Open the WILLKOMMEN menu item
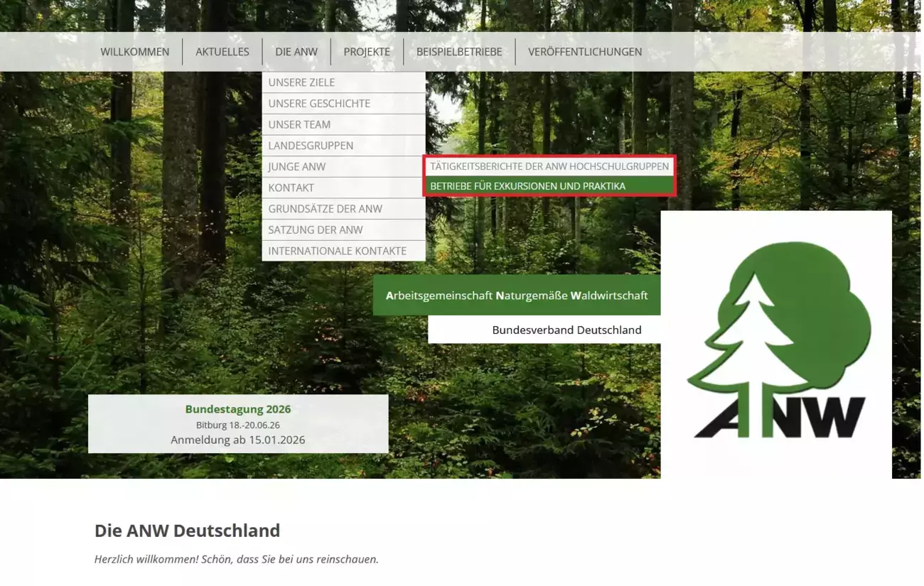924x586 pixels. coord(135,51)
